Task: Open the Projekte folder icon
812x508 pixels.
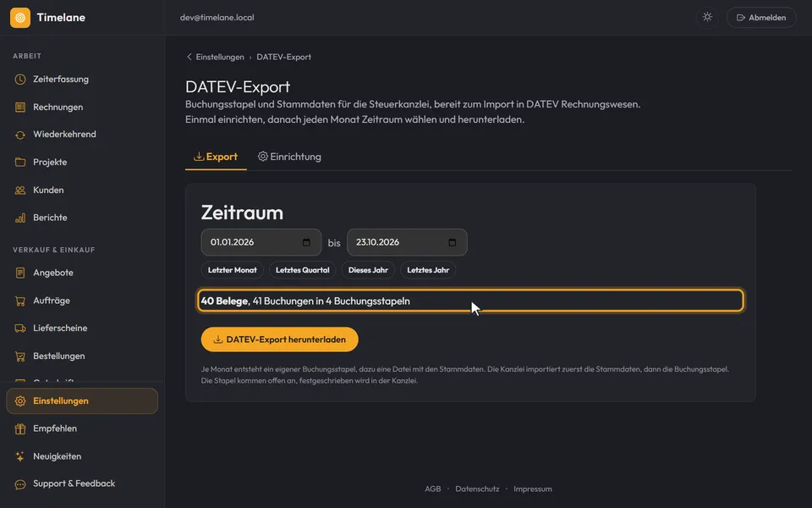Action: click(x=20, y=163)
